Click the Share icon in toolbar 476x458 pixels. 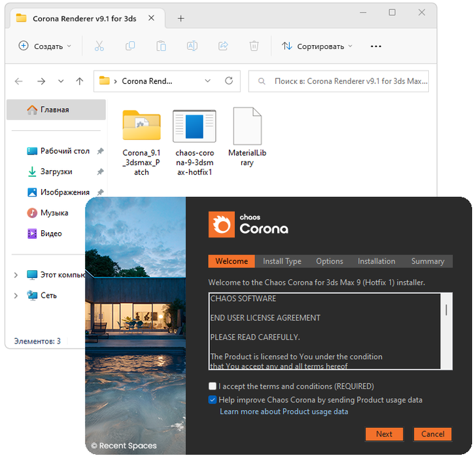coord(223,46)
